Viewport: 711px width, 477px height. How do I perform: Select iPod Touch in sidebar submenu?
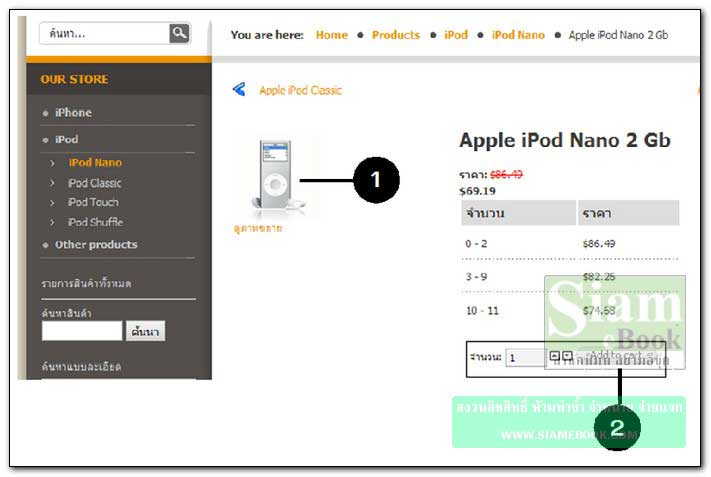[93, 202]
